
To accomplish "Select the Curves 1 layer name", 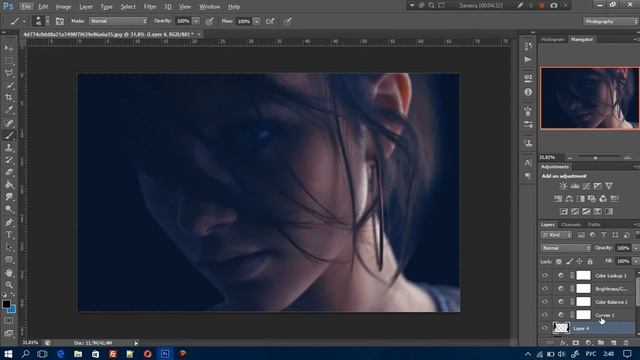I will 604,315.
